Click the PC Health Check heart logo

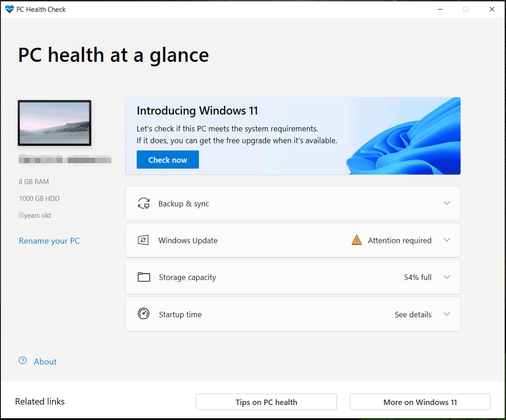[x=9, y=9]
